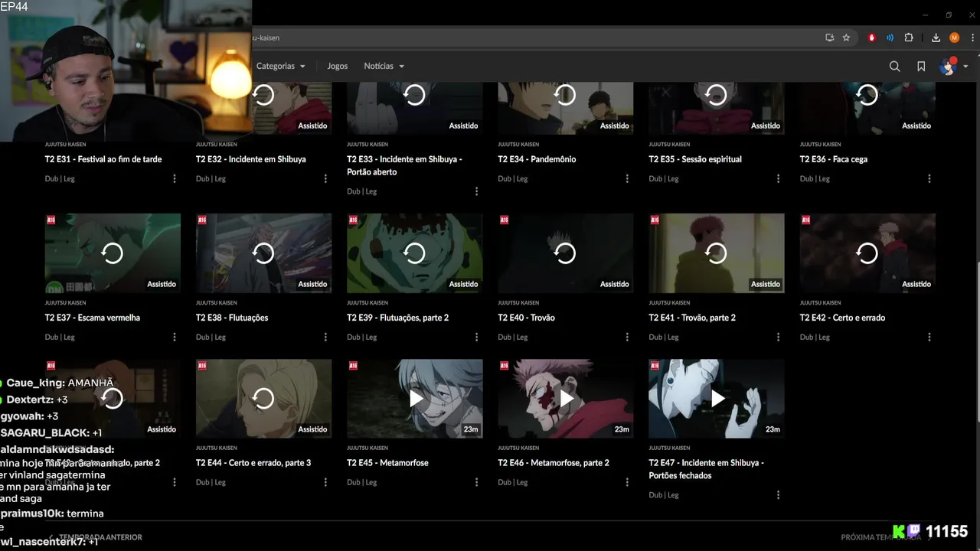Open more options for E38 Flutuações
The image size is (980, 551).
(x=325, y=337)
